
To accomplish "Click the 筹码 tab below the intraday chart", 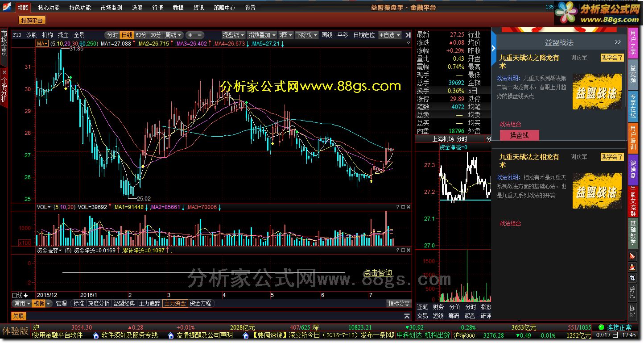I will click(x=454, y=316).
